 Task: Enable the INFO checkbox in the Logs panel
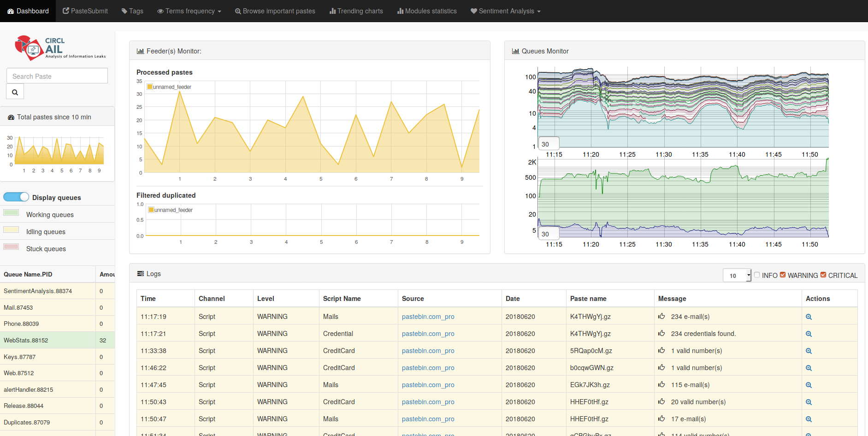757,275
